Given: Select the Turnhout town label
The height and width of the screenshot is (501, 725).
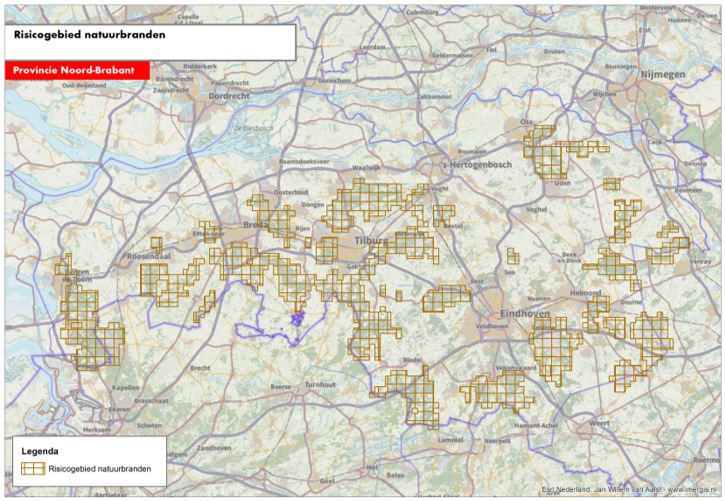Looking at the screenshot, I should [321, 384].
